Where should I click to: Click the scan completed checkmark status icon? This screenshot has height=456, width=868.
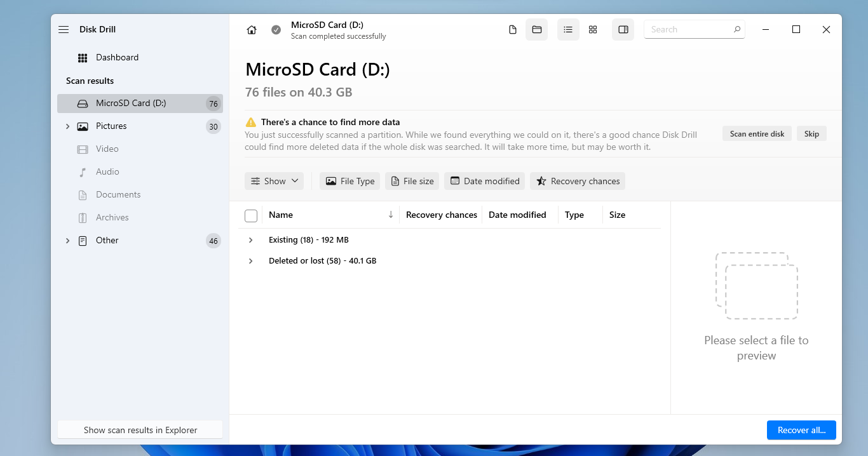click(276, 30)
